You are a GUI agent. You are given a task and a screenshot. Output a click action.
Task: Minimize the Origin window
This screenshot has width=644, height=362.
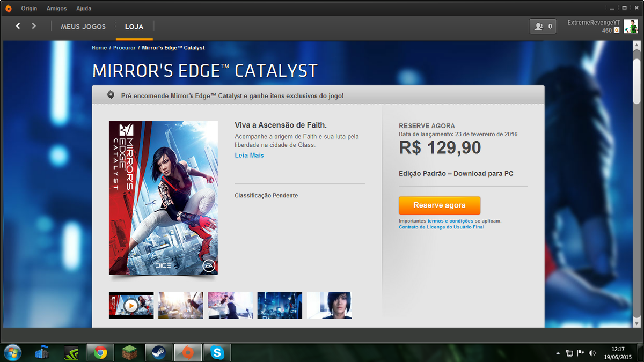coord(612,8)
